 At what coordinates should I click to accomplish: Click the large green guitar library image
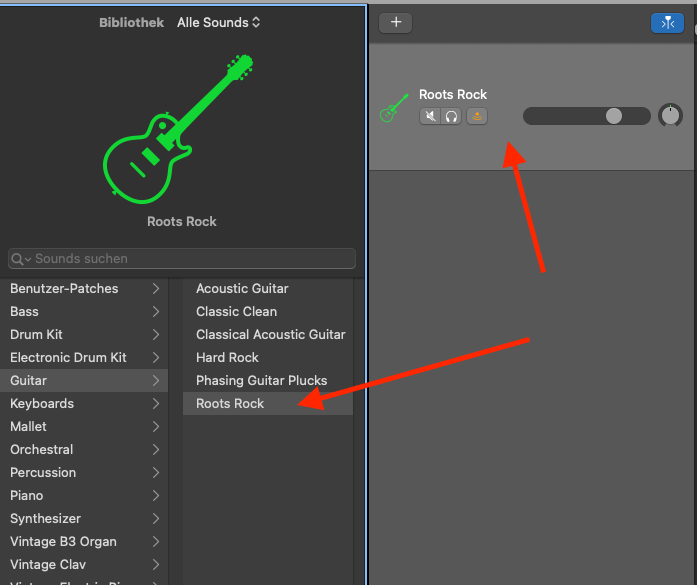[x=178, y=129]
